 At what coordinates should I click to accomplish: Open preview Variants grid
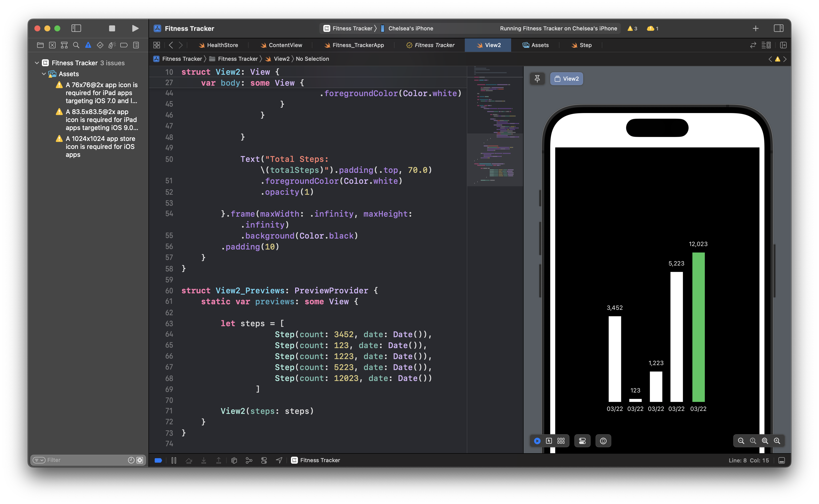561,441
